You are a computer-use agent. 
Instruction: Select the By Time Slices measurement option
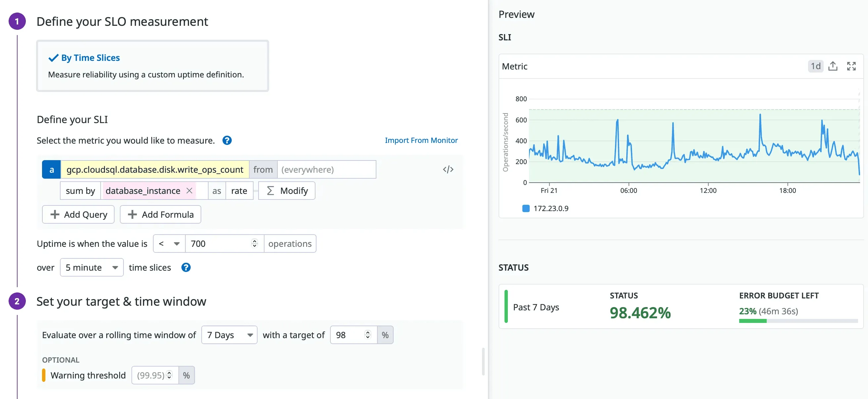coord(152,66)
